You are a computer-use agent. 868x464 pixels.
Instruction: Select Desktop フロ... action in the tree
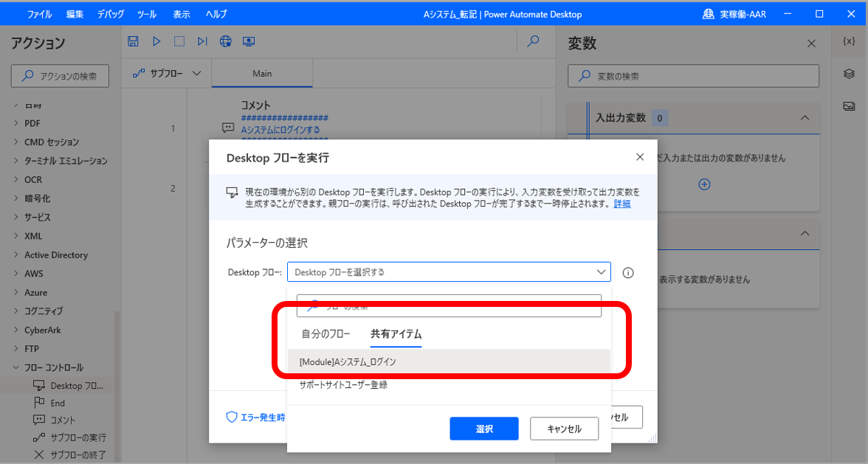click(x=69, y=386)
